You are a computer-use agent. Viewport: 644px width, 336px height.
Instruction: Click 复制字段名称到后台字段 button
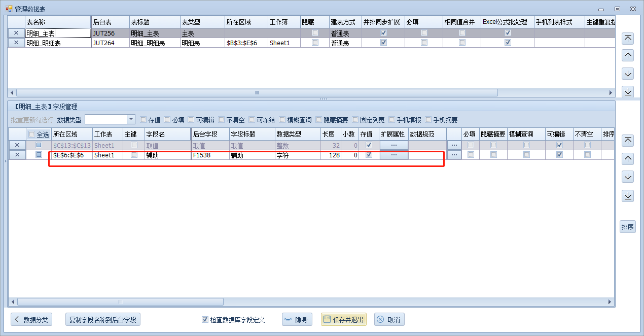[103, 320]
